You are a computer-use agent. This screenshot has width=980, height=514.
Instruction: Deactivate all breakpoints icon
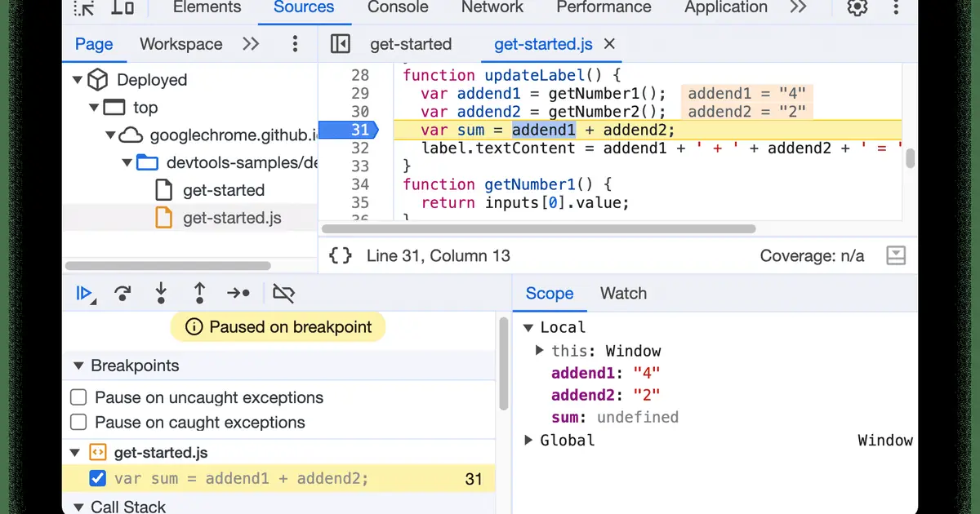pyautogui.click(x=283, y=293)
